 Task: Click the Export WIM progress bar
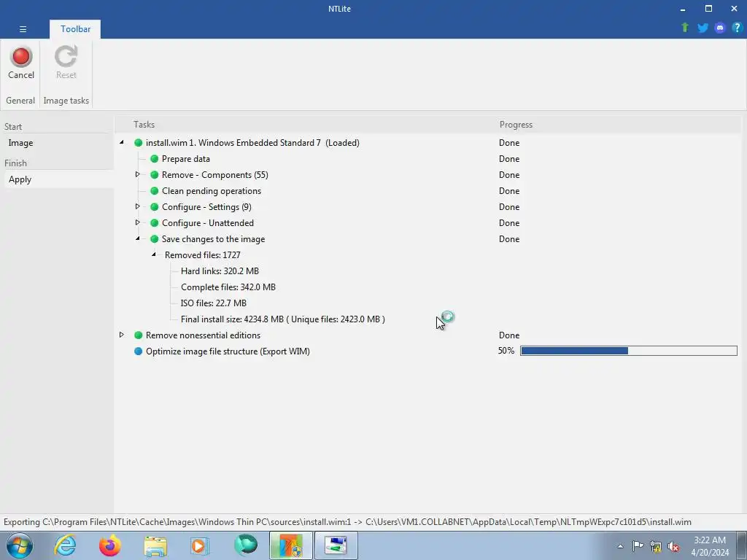coord(628,351)
